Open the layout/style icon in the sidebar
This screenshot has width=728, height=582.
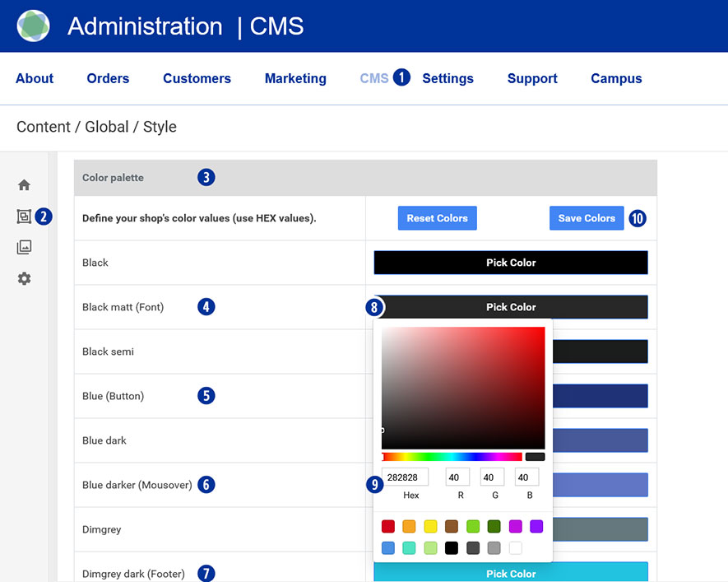24,217
